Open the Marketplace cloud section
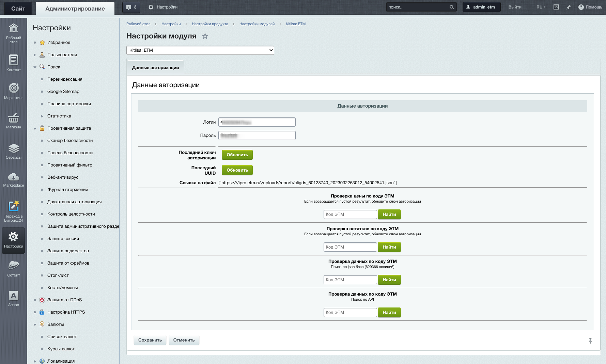The image size is (606, 364). coord(14,180)
